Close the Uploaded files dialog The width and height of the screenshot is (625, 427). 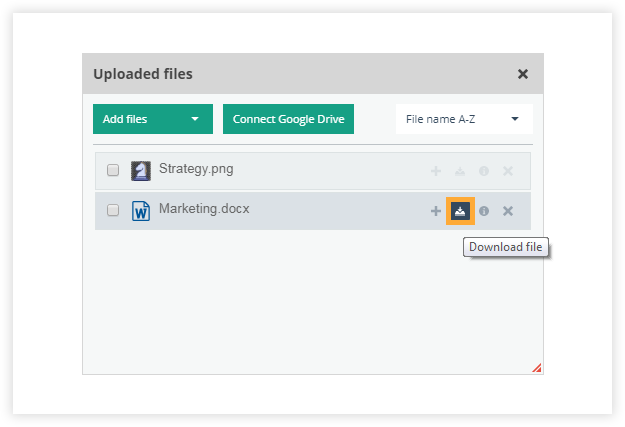tap(523, 74)
